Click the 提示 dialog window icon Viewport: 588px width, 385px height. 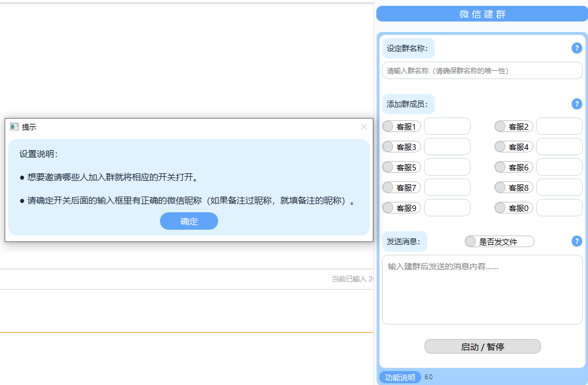[x=15, y=127]
